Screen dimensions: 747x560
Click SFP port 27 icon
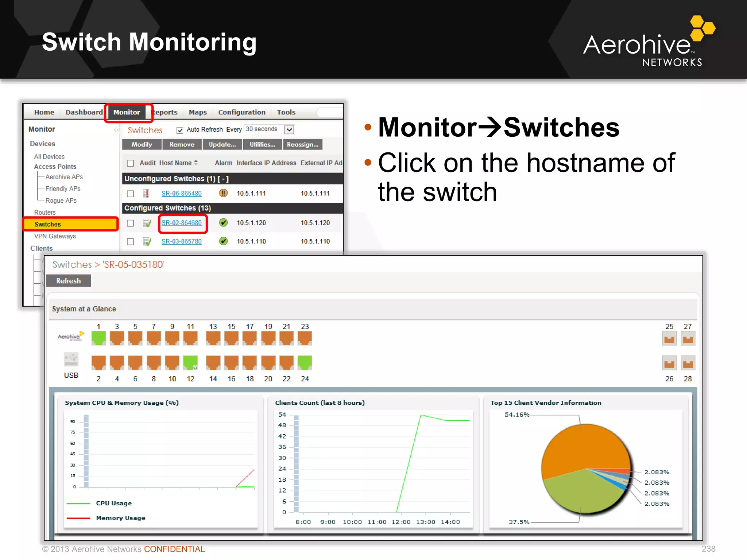coord(688,338)
